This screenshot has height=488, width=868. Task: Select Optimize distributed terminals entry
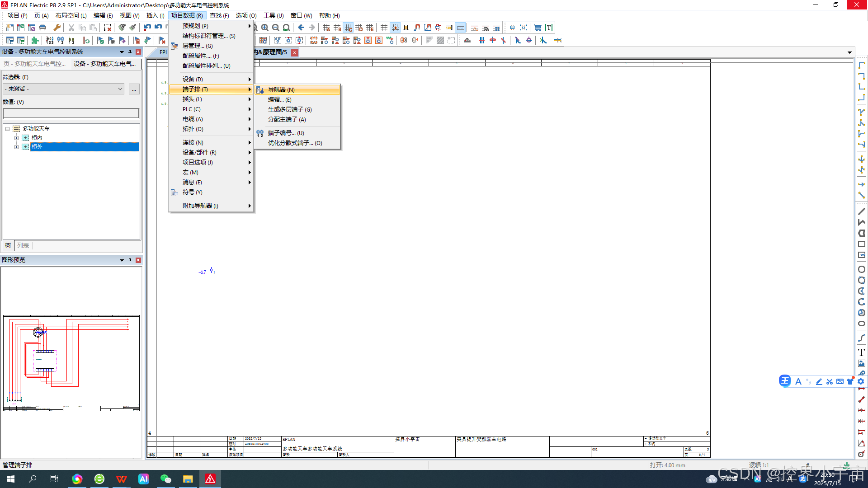[297, 143]
